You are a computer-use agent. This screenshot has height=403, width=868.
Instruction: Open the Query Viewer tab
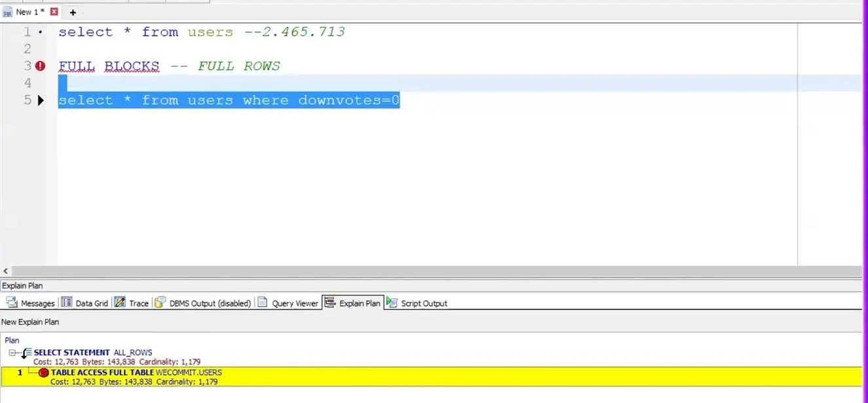tap(288, 303)
